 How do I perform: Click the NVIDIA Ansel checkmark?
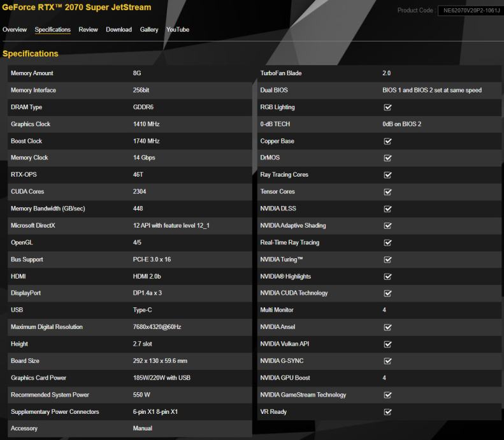(x=387, y=327)
